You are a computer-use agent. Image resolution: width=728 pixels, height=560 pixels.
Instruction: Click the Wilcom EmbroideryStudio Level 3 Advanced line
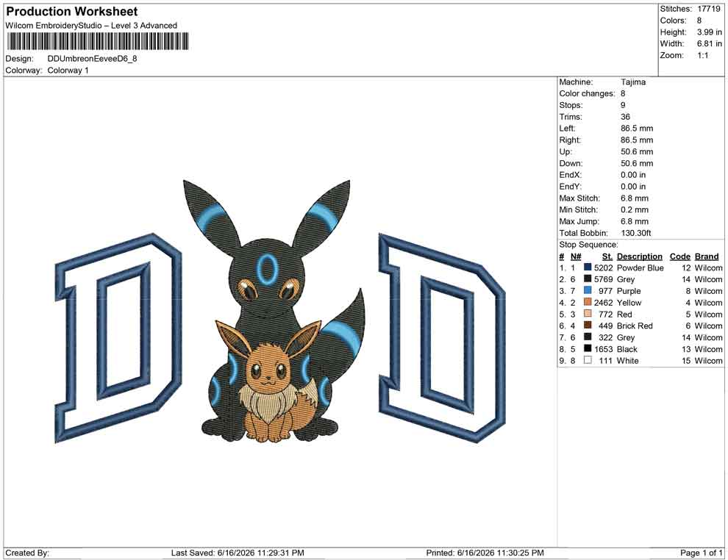(x=91, y=26)
